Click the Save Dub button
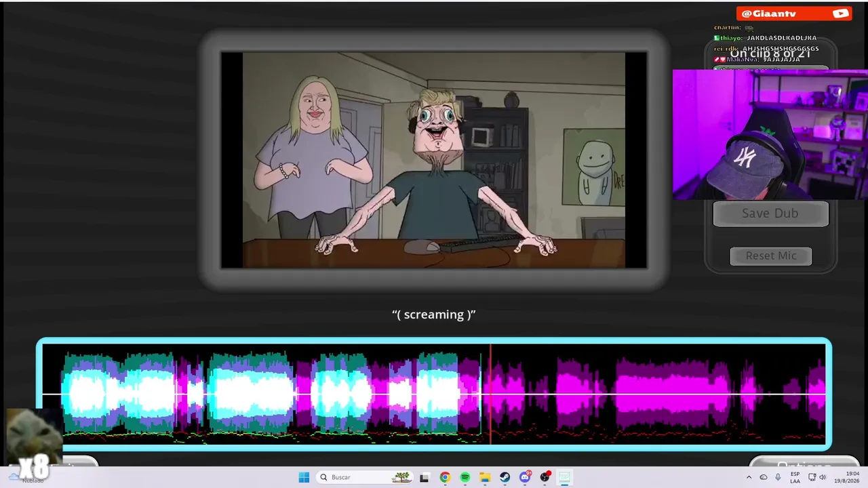 coord(770,213)
